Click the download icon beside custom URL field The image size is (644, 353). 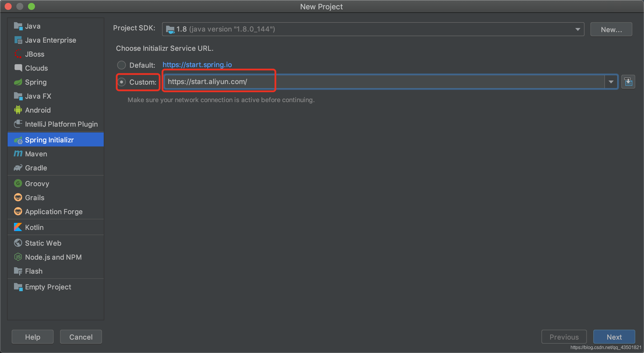(628, 82)
